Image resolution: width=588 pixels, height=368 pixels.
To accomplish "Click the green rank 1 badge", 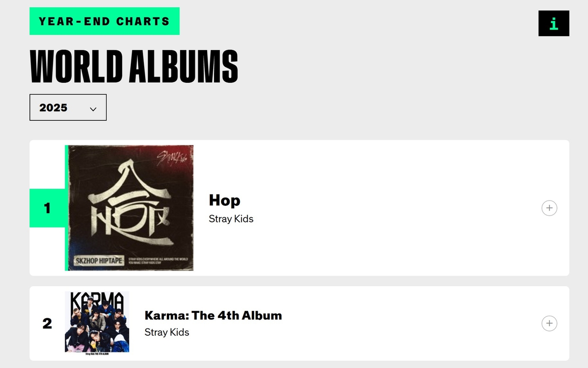I will [x=47, y=208].
